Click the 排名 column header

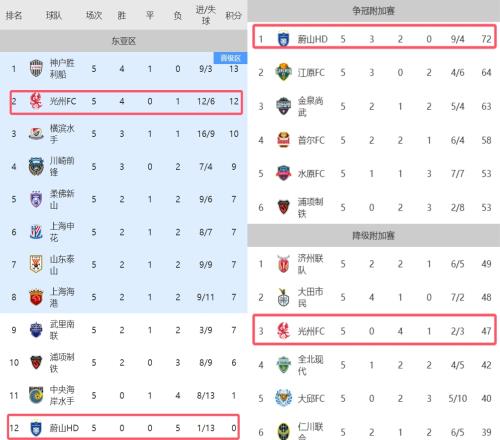[x=14, y=15]
